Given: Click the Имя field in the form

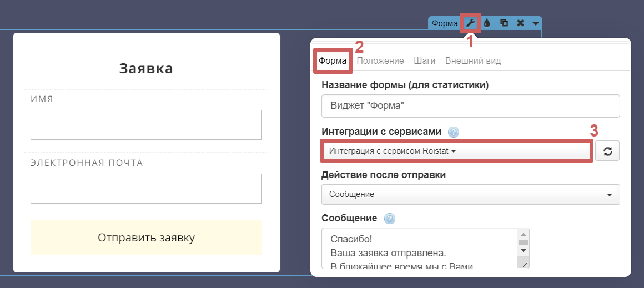Looking at the screenshot, I should tap(146, 125).
